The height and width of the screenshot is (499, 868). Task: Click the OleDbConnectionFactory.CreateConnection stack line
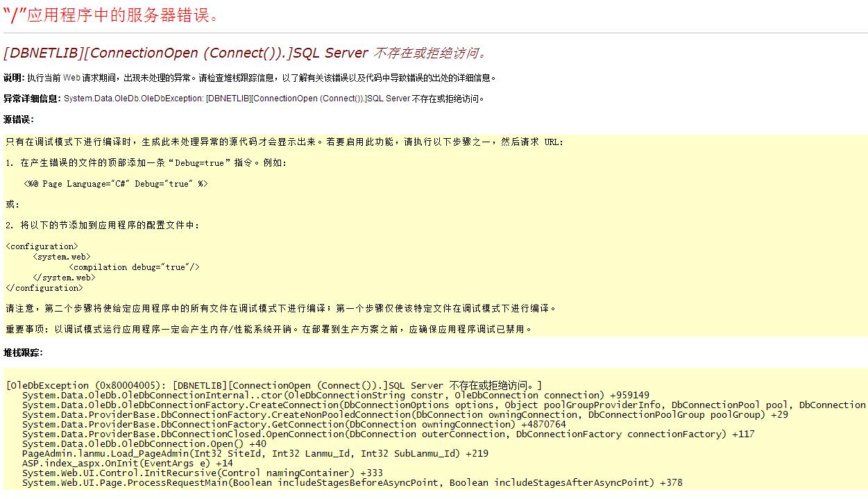click(x=444, y=405)
